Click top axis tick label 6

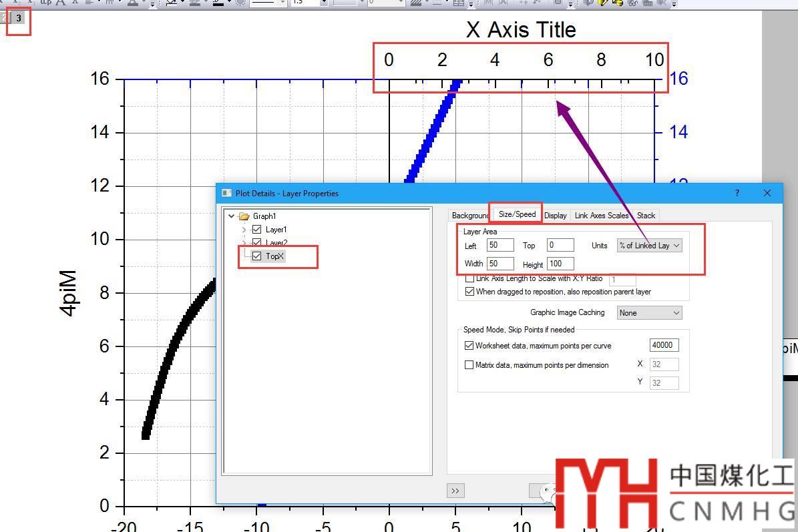click(x=548, y=59)
